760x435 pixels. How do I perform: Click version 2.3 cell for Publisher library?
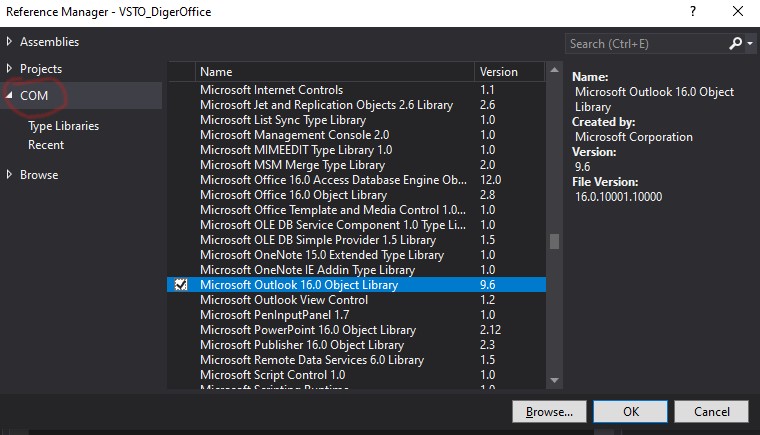[488, 345]
